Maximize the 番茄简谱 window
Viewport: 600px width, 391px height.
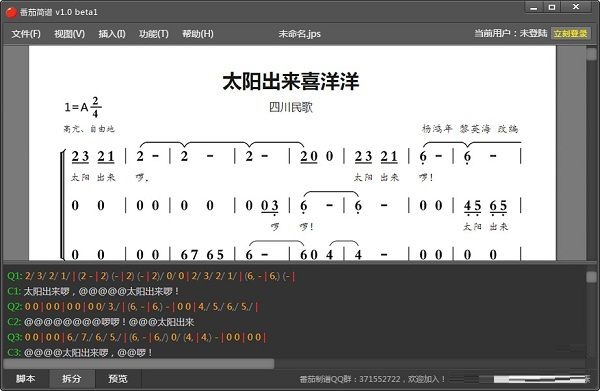point(552,7)
